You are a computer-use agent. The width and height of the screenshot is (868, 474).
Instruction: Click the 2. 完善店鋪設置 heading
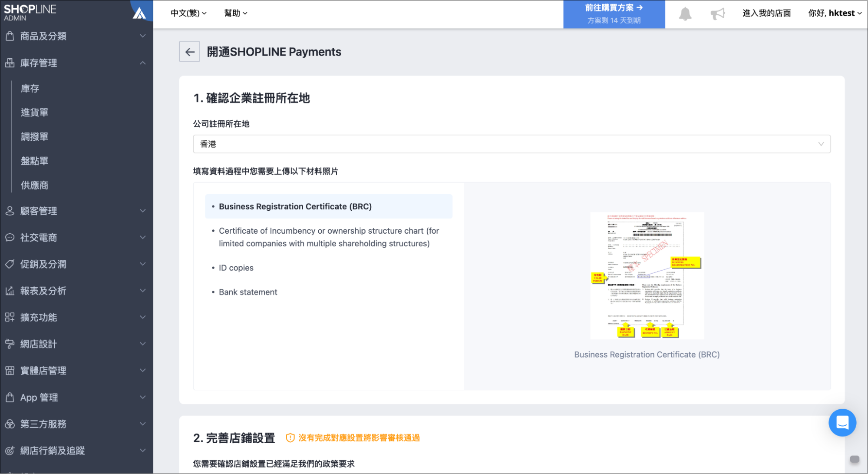(234, 438)
